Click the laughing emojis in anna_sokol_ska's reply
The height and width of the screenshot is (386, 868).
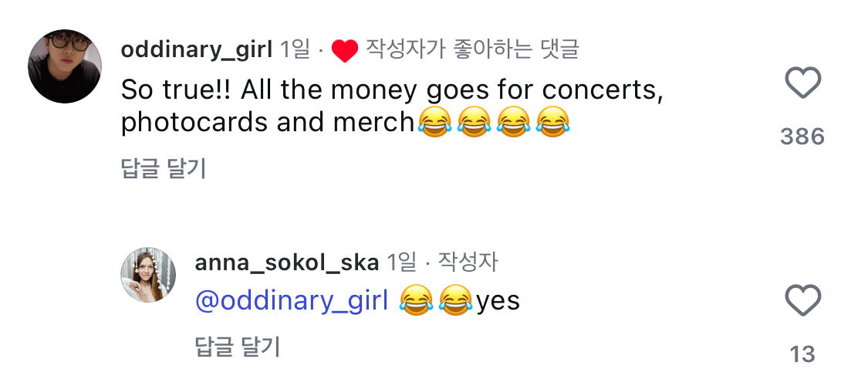pos(436,300)
